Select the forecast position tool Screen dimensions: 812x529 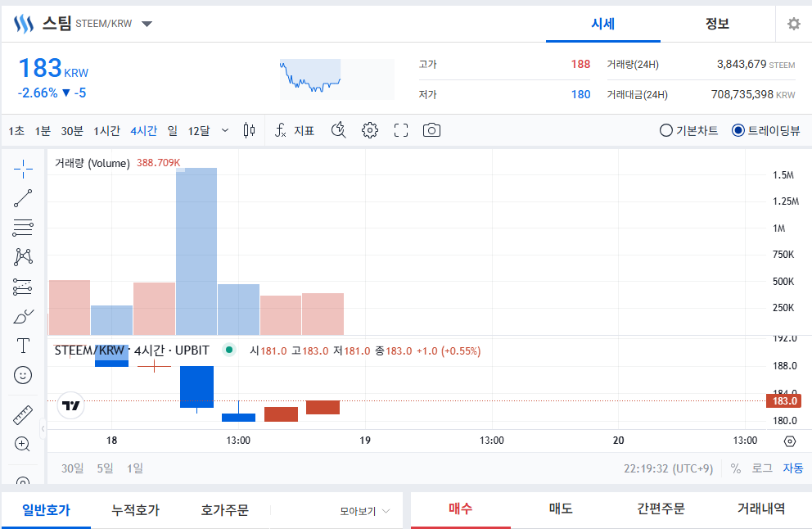tap(23, 287)
